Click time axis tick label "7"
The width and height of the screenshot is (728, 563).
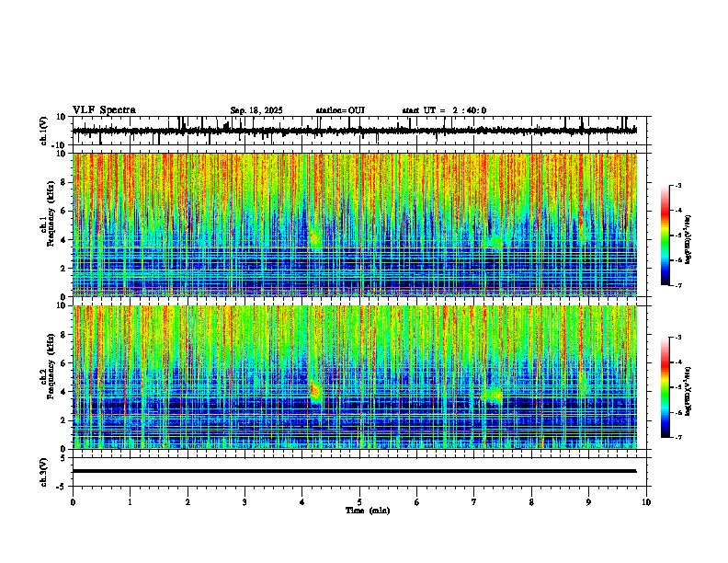[474, 502]
